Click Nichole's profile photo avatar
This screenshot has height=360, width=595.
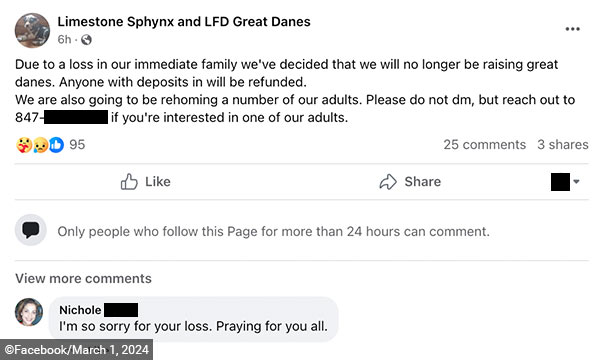click(x=29, y=312)
